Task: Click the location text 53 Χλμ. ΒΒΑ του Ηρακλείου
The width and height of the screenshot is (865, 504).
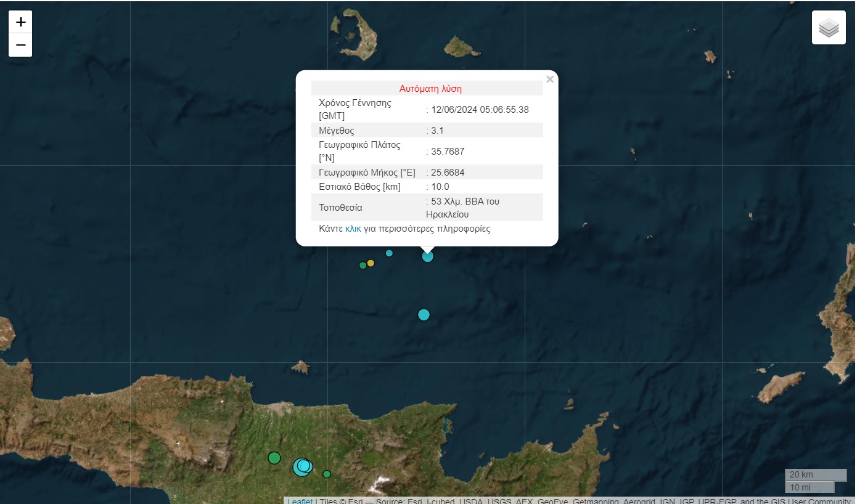Action: point(462,208)
